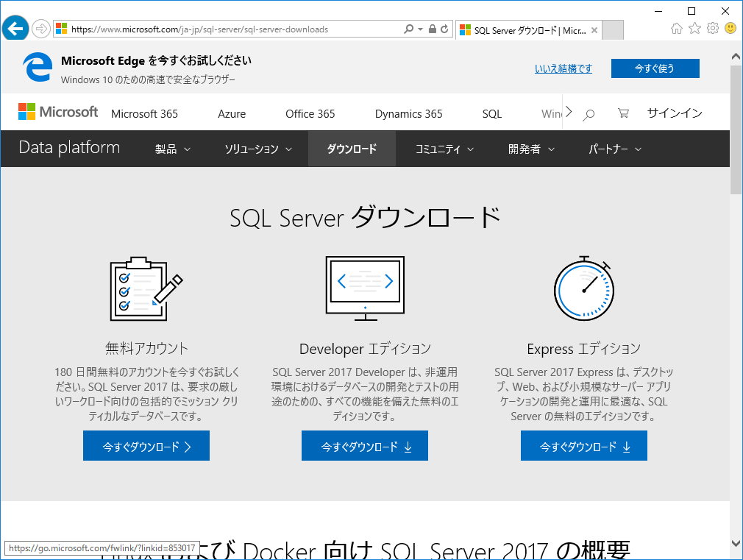Open SQL in top navigation
The height and width of the screenshot is (560, 743).
point(492,114)
